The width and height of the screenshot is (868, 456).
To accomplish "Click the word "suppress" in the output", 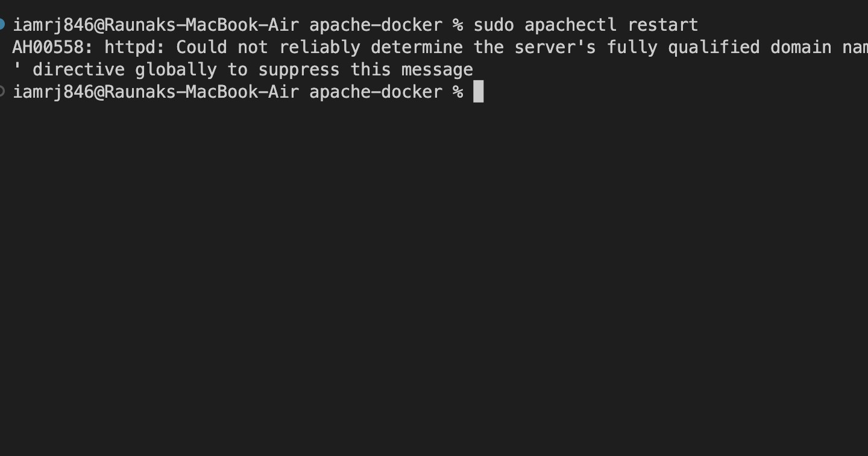I will point(299,70).
